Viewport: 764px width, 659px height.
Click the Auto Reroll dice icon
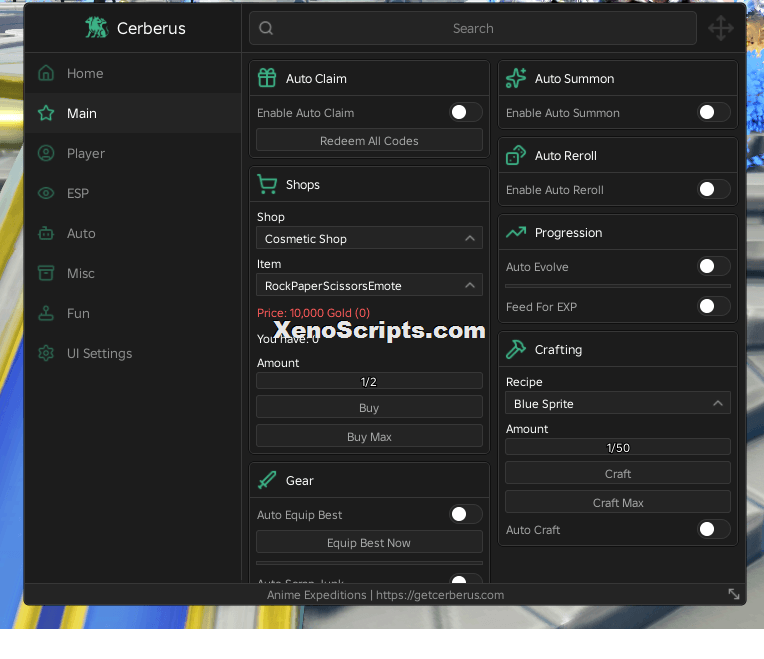point(516,155)
